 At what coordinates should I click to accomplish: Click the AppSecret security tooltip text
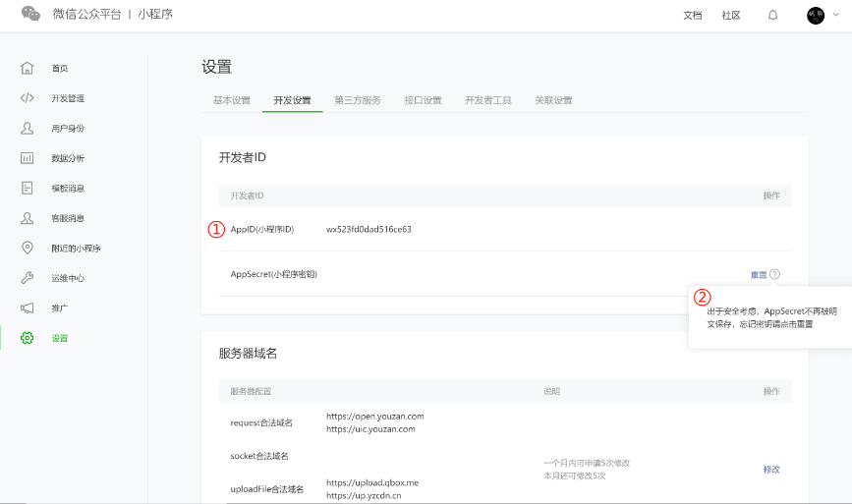771,317
